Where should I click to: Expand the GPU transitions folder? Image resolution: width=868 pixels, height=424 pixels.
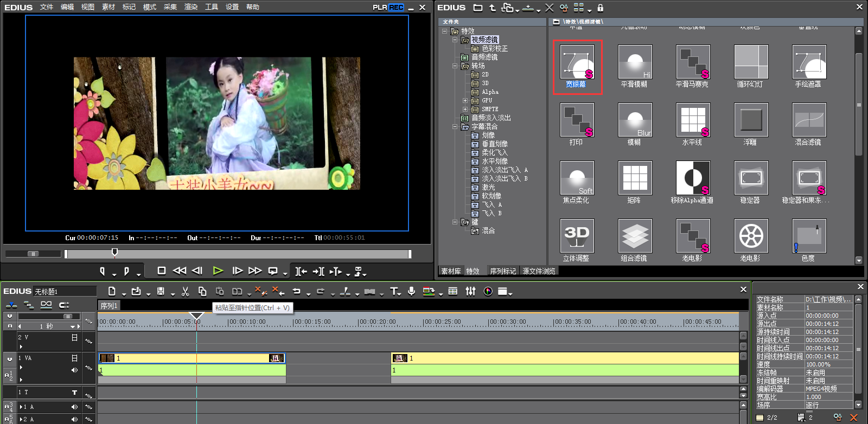[465, 100]
